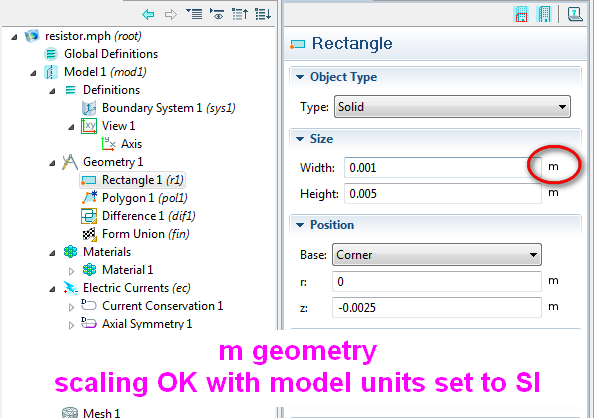Click the forward arrow in tree toolbar
The image size is (594, 418).
coord(171,15)
